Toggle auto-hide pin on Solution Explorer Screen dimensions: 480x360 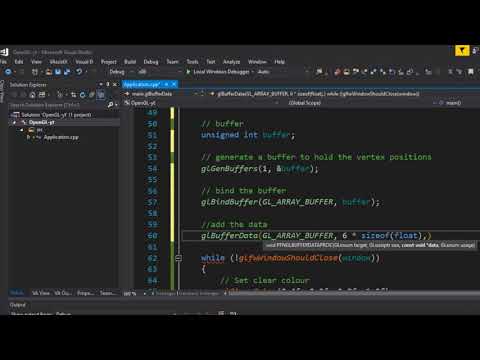coord(108,85)
